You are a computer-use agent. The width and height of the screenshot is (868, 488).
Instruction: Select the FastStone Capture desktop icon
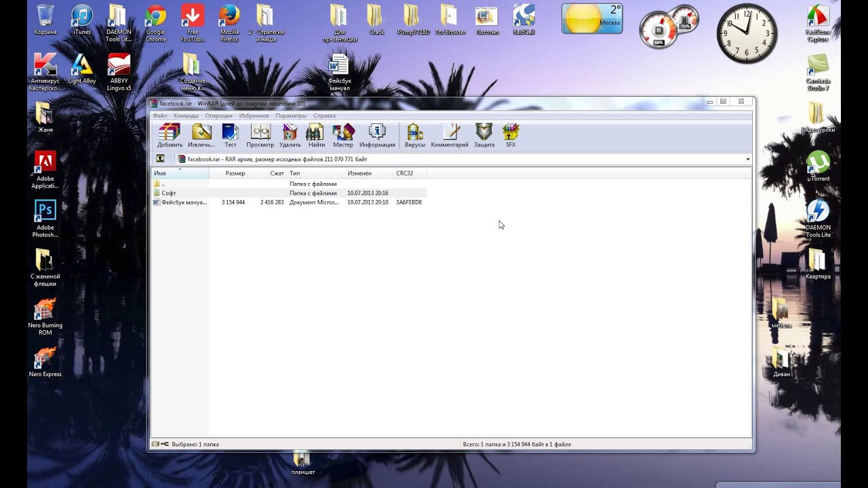coord(818,23)
